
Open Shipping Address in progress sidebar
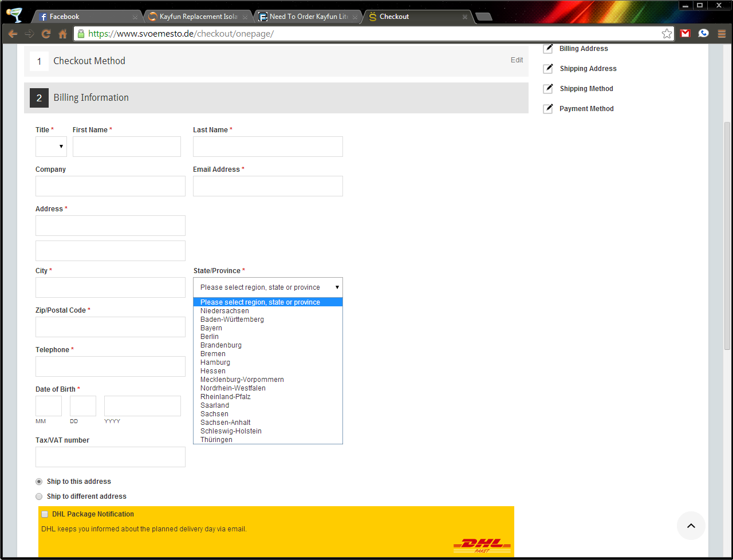[588, 69]
